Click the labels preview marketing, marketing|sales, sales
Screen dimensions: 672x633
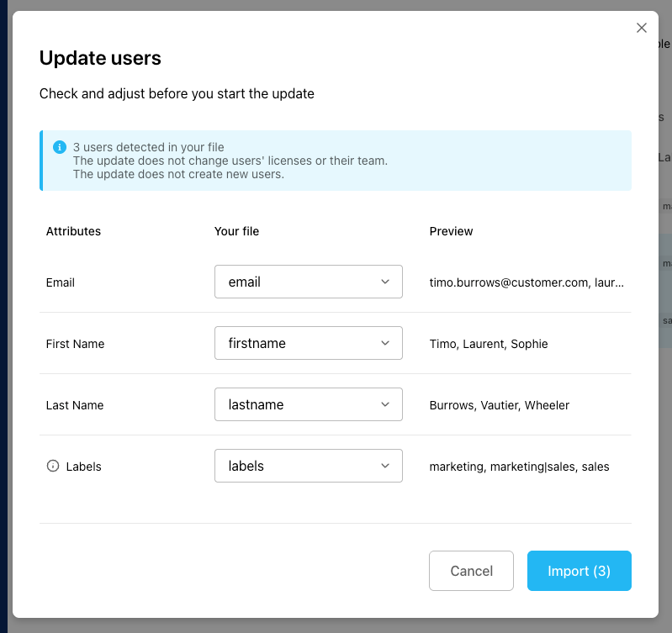click(519, 467)
